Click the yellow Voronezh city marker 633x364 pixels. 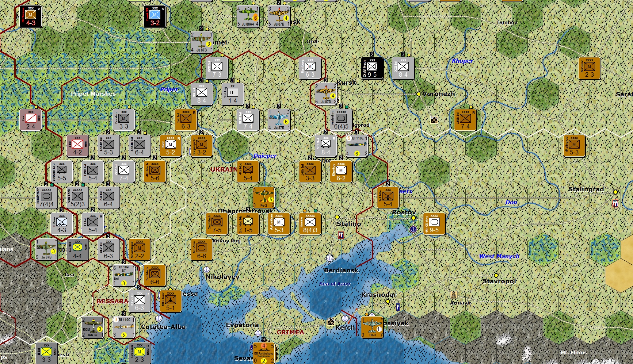pyautogui.click(x=419, y=94)
